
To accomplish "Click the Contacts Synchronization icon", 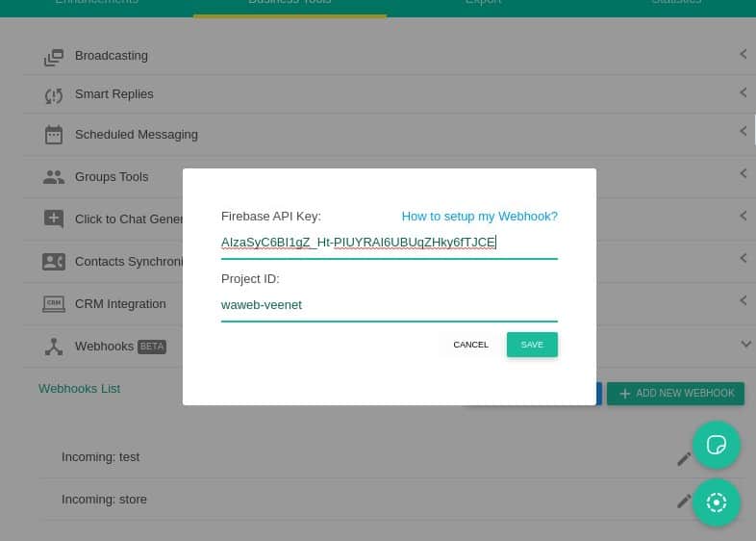I will (54, 262).
